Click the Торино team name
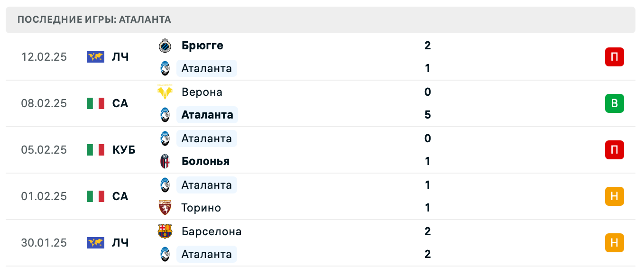The width and height of the screenshot is (644, 276). [x=201, y=208]
